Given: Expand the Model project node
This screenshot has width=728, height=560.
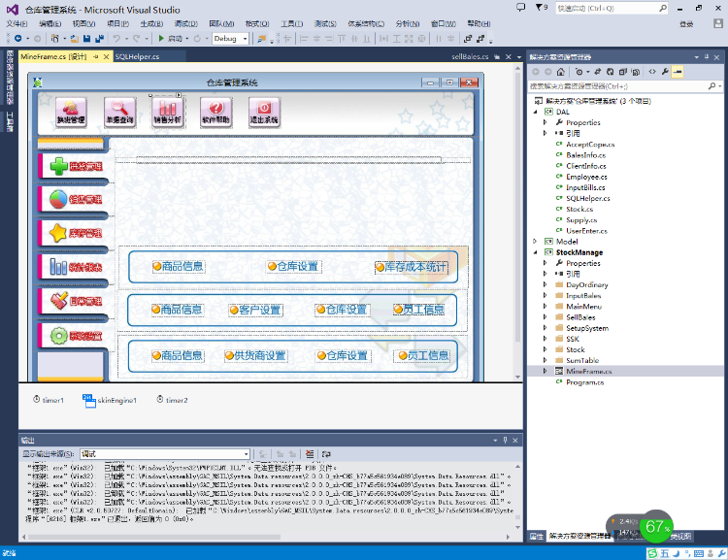Looking at the screenshot, I should coord(535,242).
